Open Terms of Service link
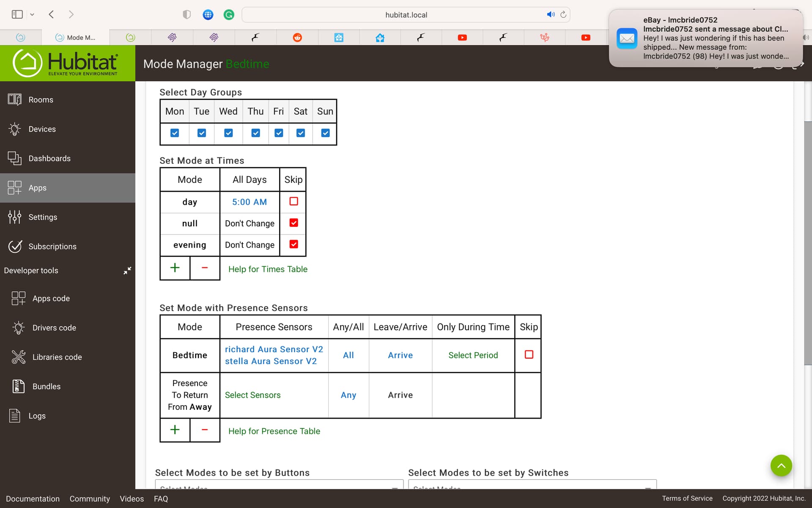812x508 pixels. (x=687, y=498)
